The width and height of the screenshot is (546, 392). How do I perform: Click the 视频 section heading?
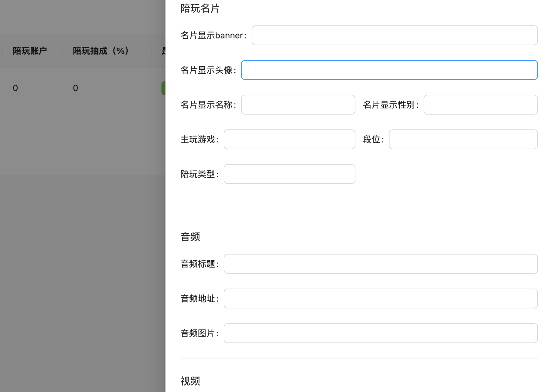click(x=190, y=381)
